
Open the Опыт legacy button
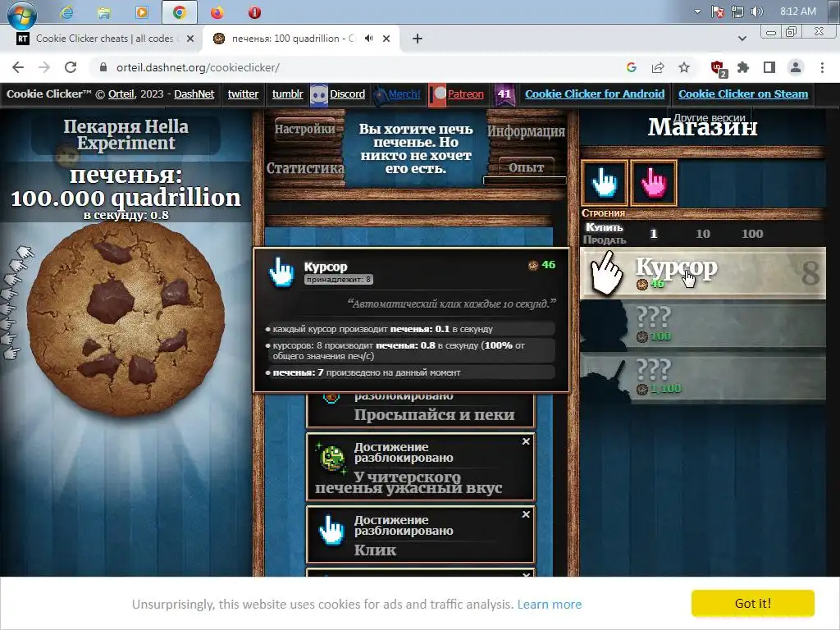pyautogui.click(x=526, y=167)
